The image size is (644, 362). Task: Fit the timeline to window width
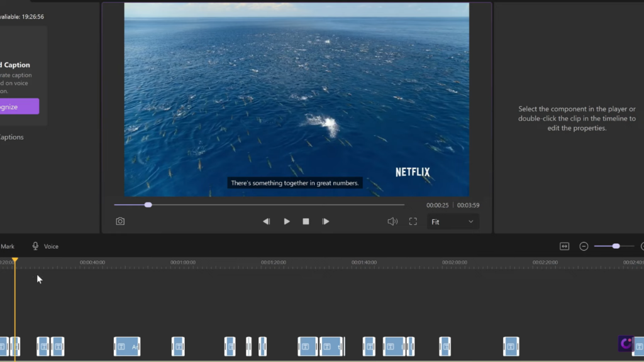pos(565,246)
